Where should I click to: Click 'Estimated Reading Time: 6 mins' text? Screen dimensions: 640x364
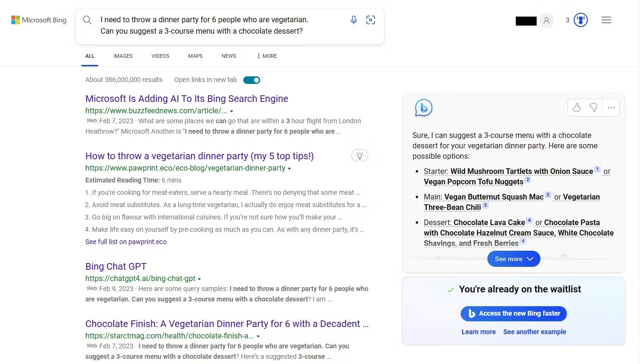pyautogui.click(x=133, y=180)
